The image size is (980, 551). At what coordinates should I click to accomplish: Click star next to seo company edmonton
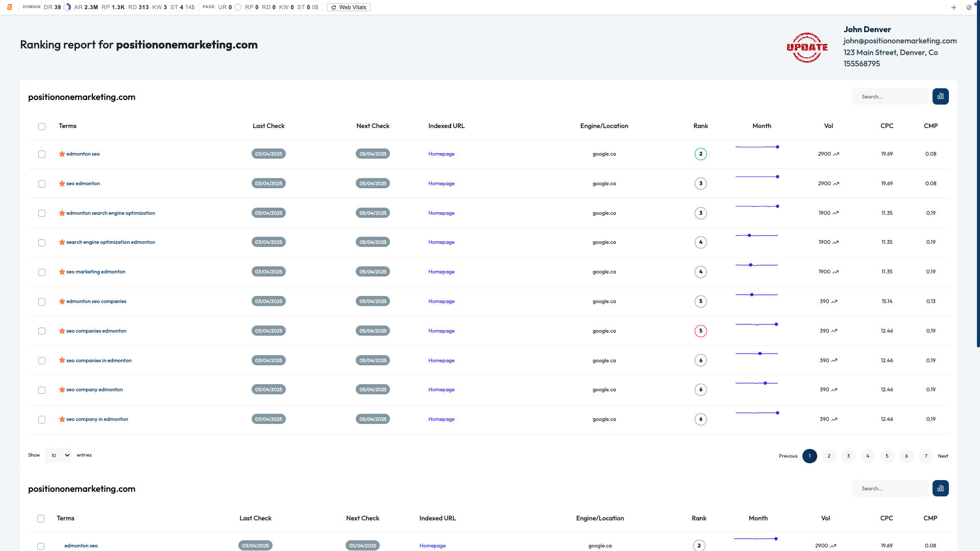pos(62,390)
